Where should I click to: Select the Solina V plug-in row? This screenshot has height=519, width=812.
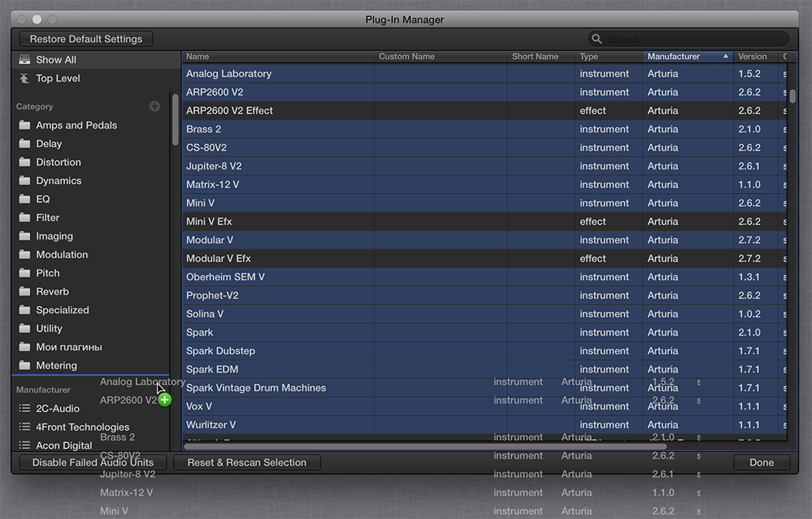pyautogui.click(x=484, y=314)
